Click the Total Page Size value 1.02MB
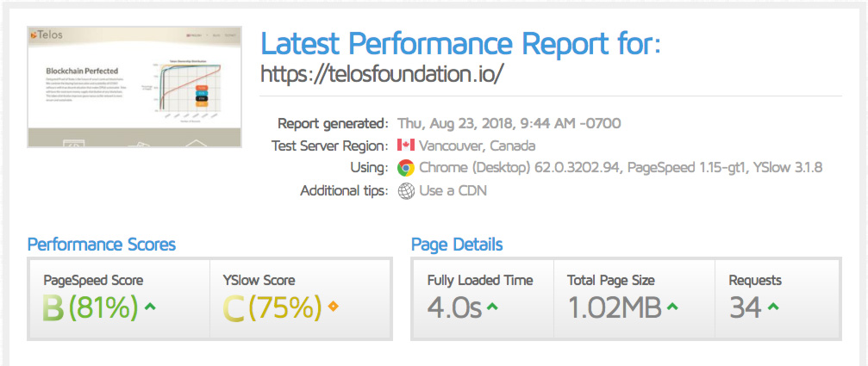 coord(615,308)
